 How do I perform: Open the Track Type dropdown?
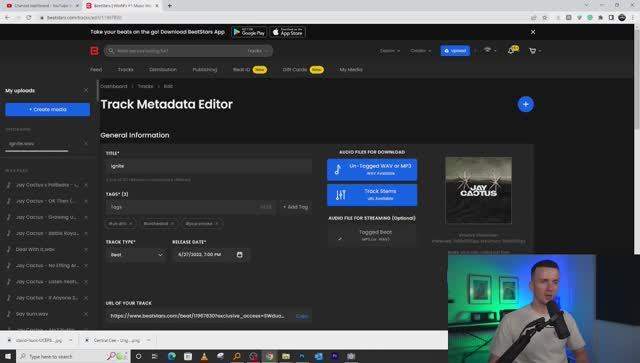[136, 255]
